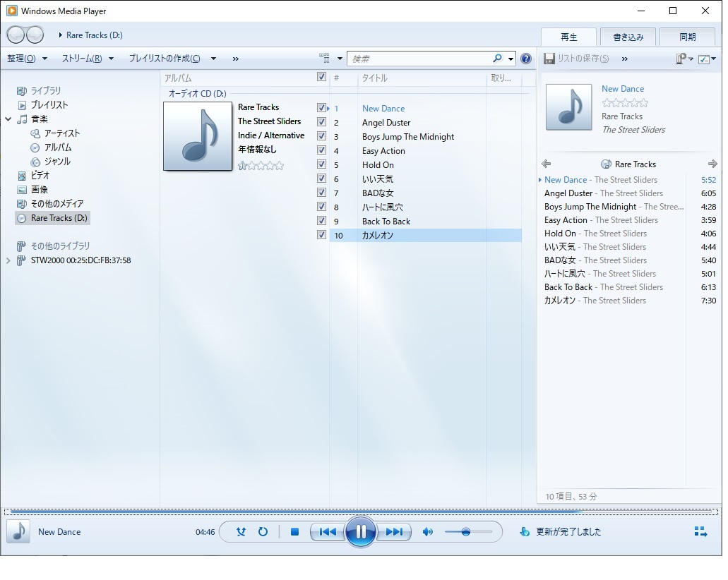
Task: Toggle the select-all checkbox in header
Action: click(321, 77)
